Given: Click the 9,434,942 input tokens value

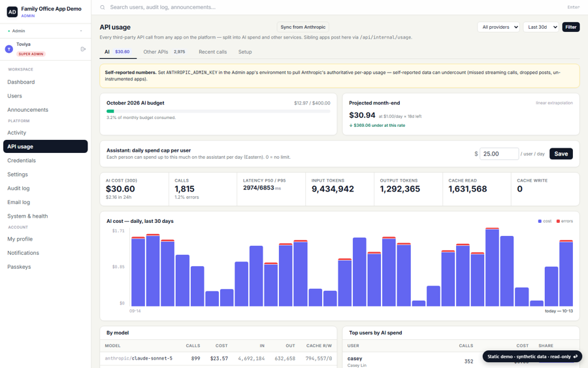Looking at the screenshot, I should tap(333, 189).
